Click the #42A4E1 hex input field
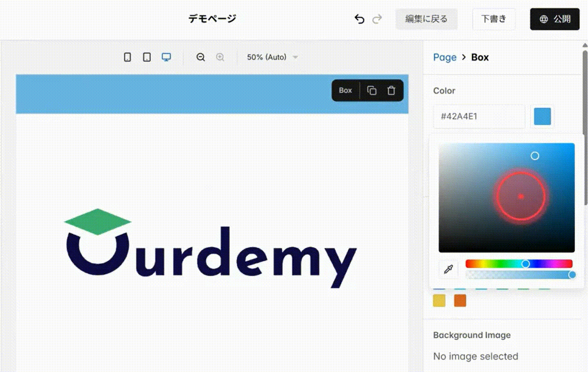Viewport: 588px width, 372px height. 479,117
